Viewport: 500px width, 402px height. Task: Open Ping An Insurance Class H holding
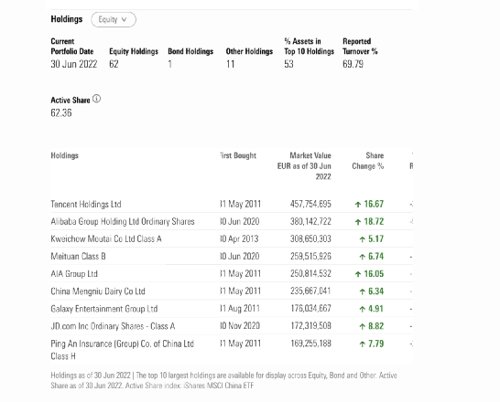click(122, 350)
